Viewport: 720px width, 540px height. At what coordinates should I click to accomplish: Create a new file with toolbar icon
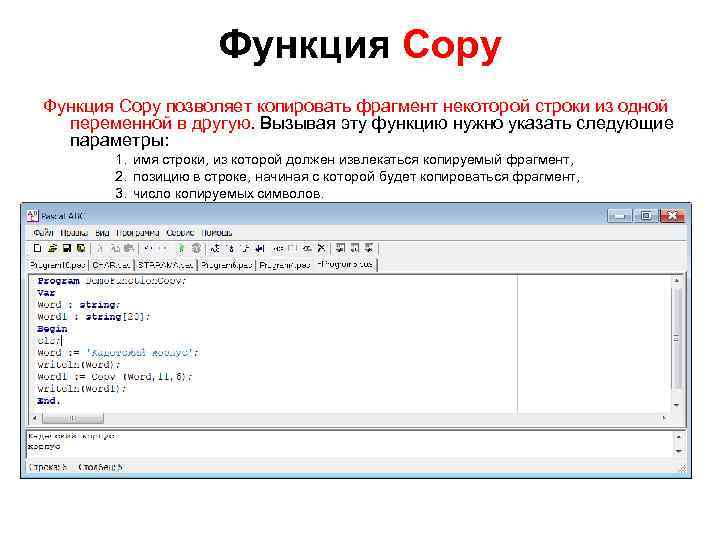38,248
